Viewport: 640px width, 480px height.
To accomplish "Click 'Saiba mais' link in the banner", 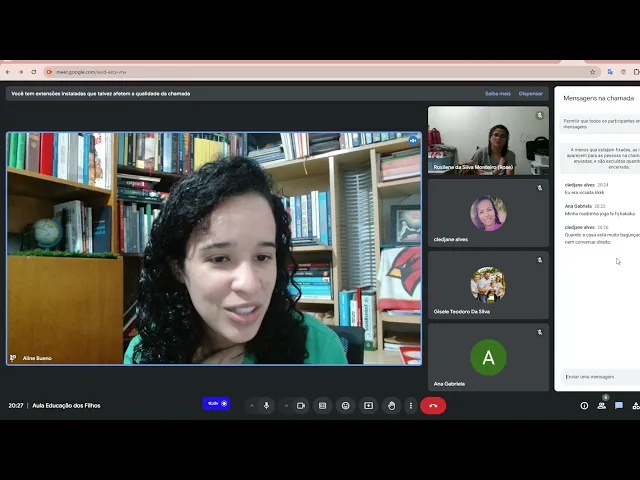I will (x=498, y=94).
